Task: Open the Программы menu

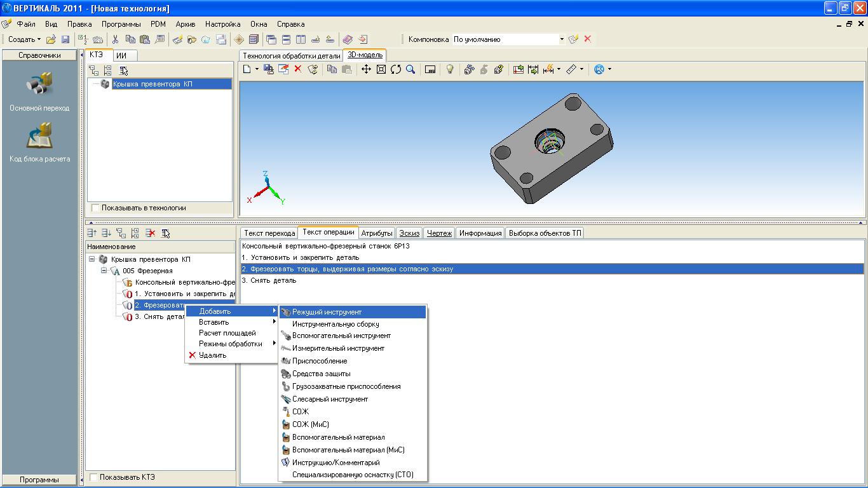Action: 121,24
